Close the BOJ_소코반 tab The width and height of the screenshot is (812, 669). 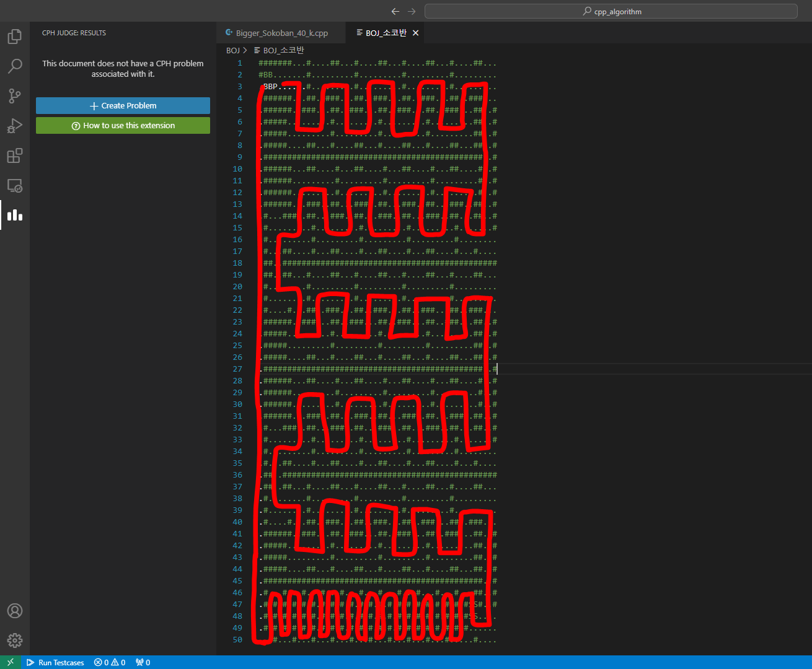click(x=416, y=33)
